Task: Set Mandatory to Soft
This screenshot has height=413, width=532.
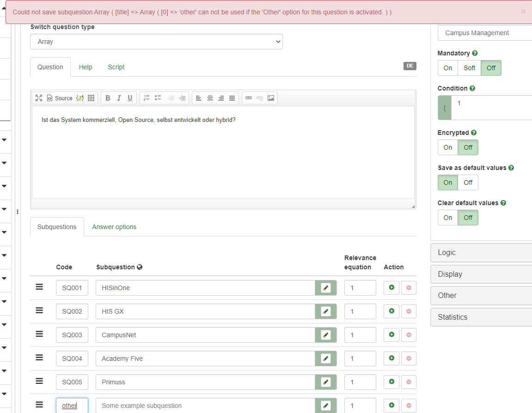Action: (469, 68)
